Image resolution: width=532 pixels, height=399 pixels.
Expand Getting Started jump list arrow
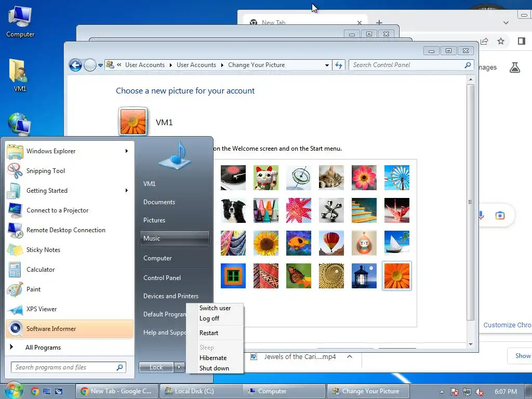(127, 190)
